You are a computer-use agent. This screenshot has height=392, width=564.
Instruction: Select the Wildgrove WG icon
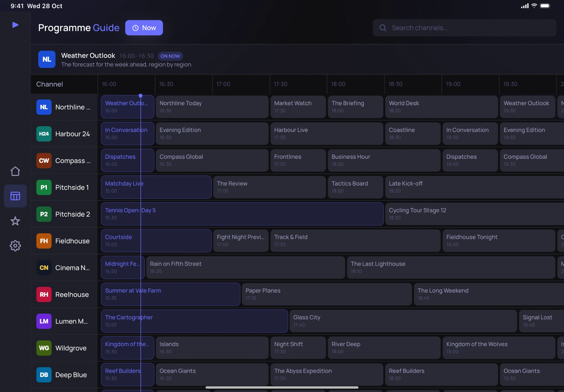[44, 348]
